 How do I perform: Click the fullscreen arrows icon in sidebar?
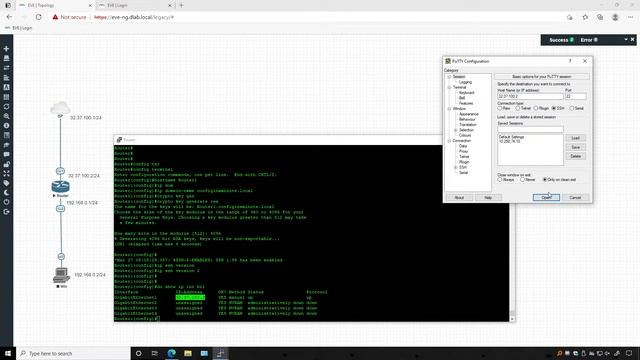pos(6,173)
